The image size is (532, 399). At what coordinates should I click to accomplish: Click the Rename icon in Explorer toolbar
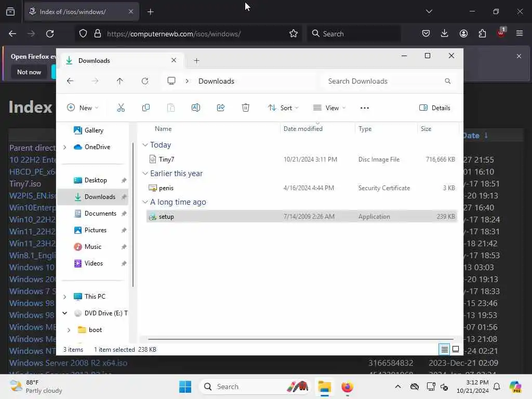click(196, 108)
